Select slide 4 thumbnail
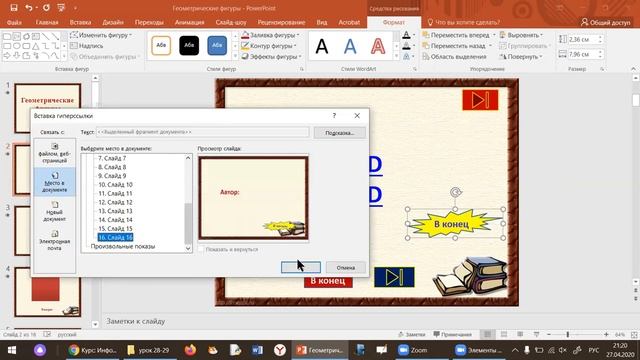Viewport: 640px width, 360px height. (47, 291)
